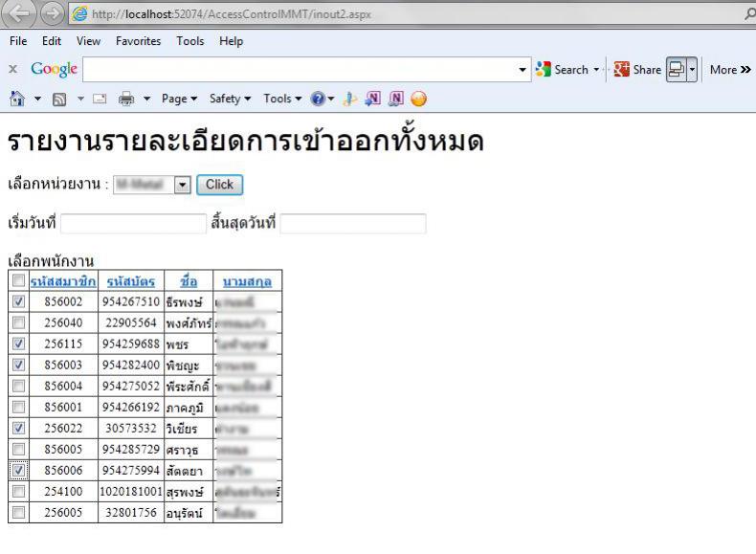Select card number 954267510 cell
The image size is (756, 554).
click(131, 301)
